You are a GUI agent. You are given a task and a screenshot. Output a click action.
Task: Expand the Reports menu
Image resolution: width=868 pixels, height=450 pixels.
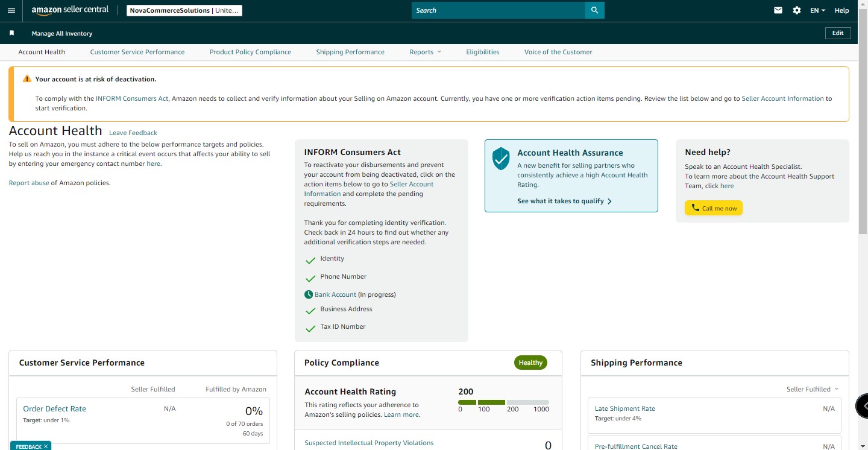tap(426, 52)
